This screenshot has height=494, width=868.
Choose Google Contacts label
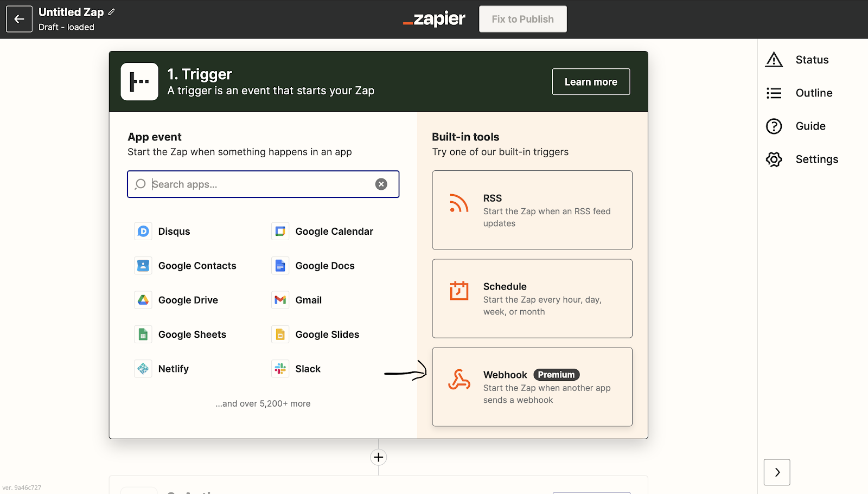pos(197,266)
